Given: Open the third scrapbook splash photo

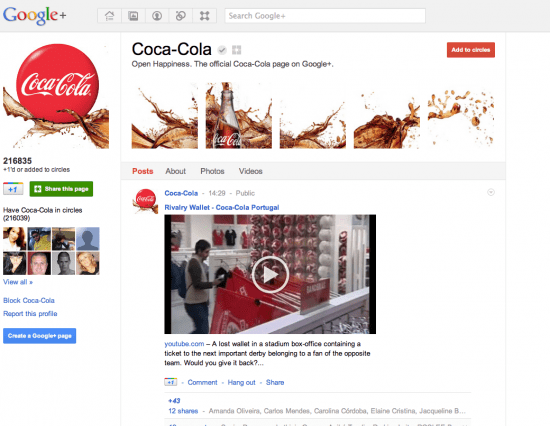Looking at the screenshot, I should 313,115.
